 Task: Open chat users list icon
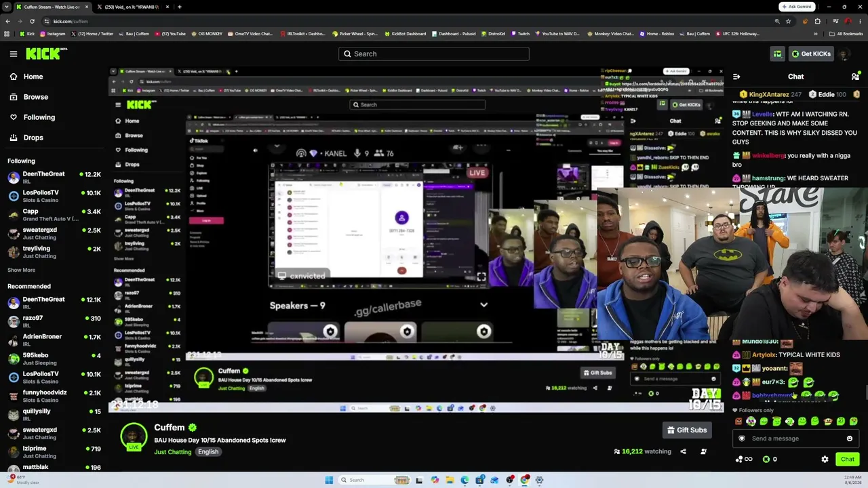(855, 77)
